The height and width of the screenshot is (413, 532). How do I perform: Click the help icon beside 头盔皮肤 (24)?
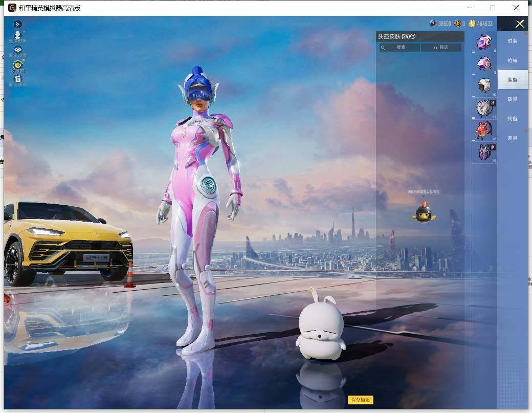pyautogui.click(x=413, y=36)
